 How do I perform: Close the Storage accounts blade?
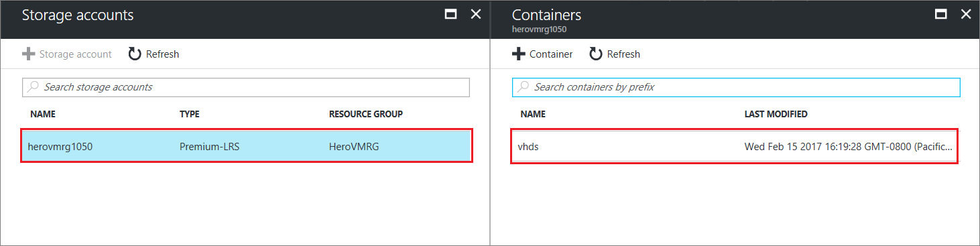[476, 14]
